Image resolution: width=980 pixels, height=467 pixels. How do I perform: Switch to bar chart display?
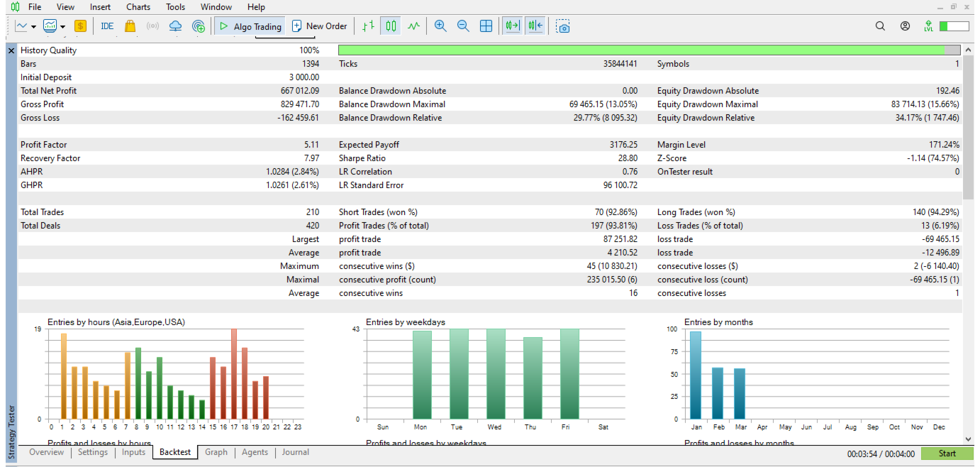367,26
